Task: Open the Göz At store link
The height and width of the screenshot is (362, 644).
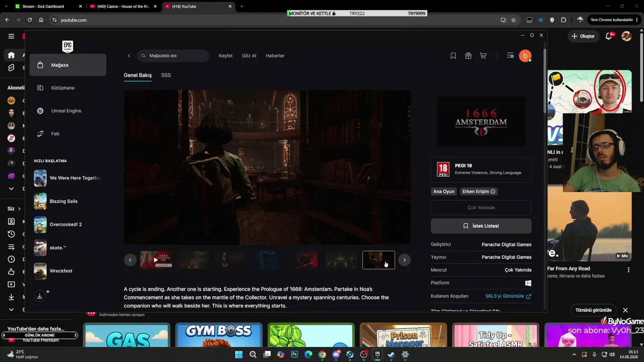Action: point(249,56)
